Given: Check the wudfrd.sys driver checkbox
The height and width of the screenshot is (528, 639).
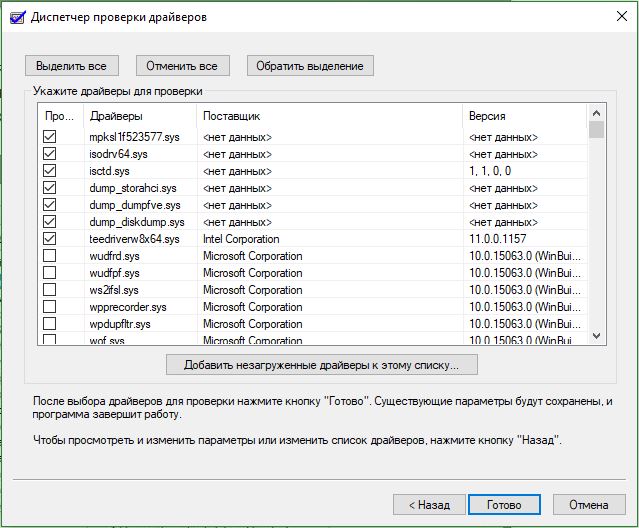Looking at the screenshot, I should click(x=49, y=255).
